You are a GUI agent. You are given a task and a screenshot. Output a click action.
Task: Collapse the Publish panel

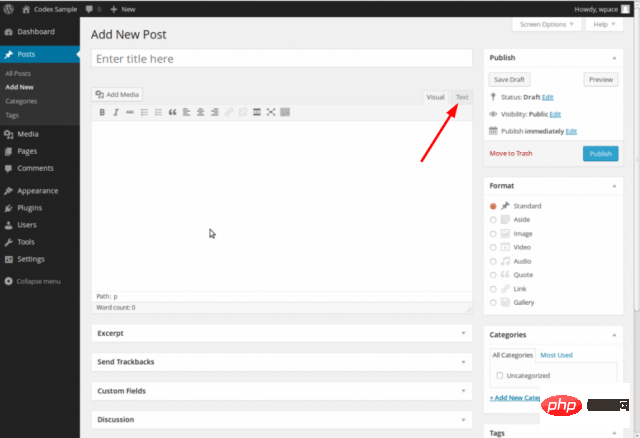614,58
